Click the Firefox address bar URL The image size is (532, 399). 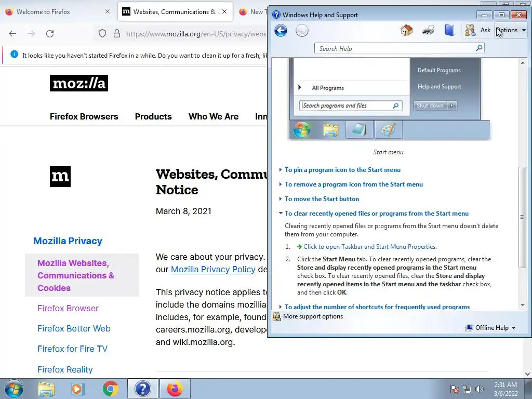click(x=196, y=34)
